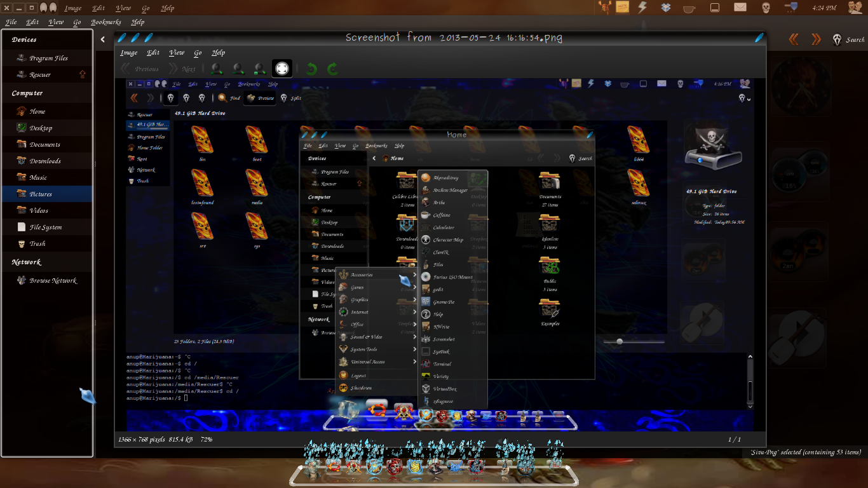Screen dimensions: 868x488
Task: Eject the Rescuer drive
Action: [82, 74]
